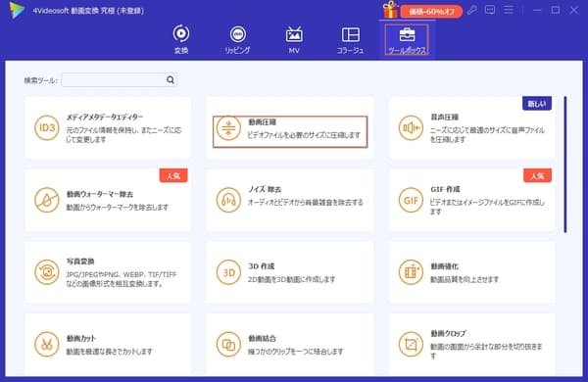Click the description under 動画ウォーターマー除去
The image size is (588, 382).
pyautogui.click(x=118, y=207)
